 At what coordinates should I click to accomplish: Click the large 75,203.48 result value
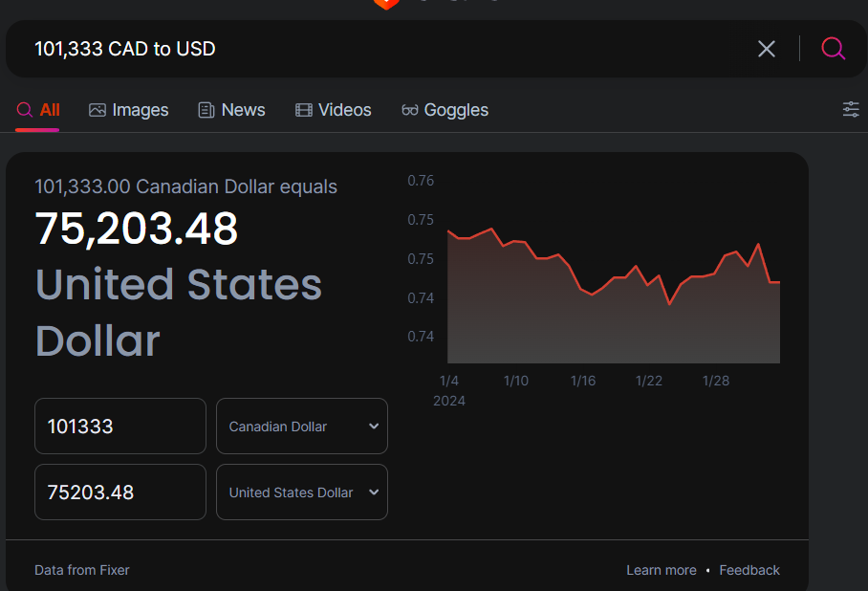pos(136,229)
